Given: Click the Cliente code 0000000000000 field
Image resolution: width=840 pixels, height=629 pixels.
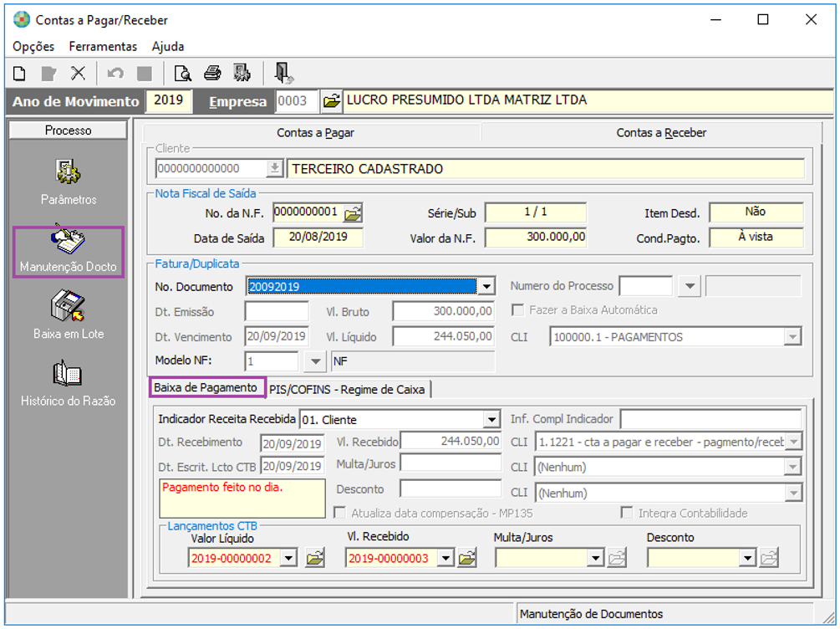Looking at the screenshot, I should (x=211, y=168).
